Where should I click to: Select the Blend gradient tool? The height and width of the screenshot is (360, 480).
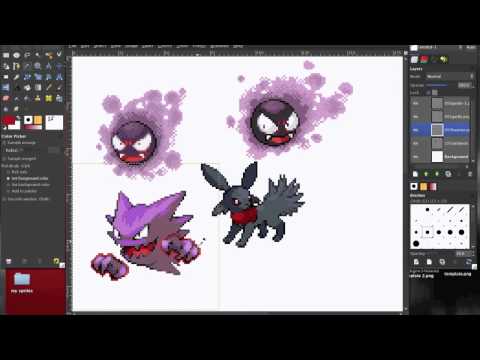click(x=38, y=88)
